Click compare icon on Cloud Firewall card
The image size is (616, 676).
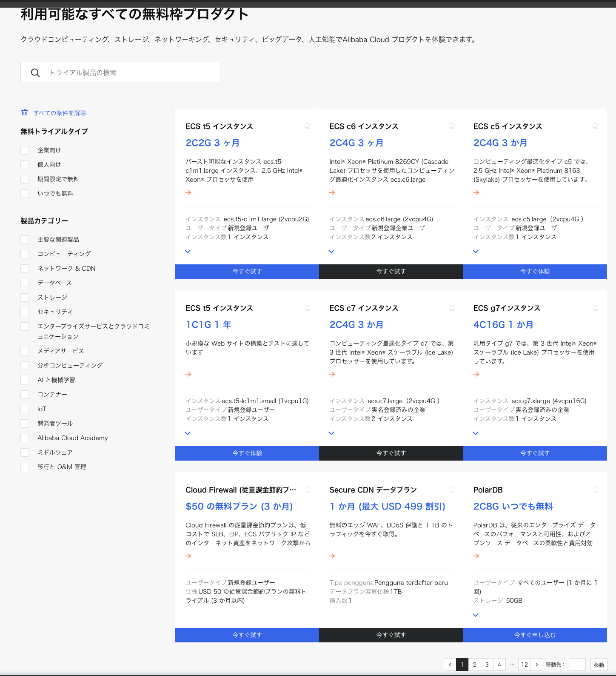tap(308, 490)
